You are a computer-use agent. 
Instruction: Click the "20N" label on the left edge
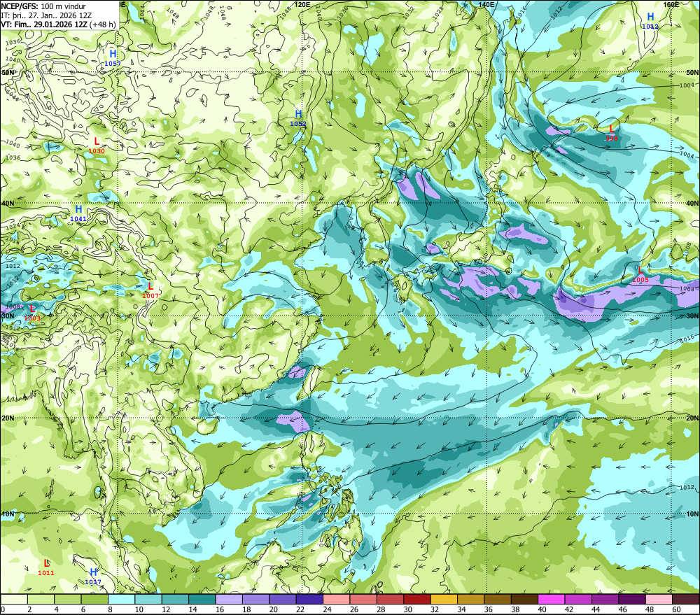[8, 418]
